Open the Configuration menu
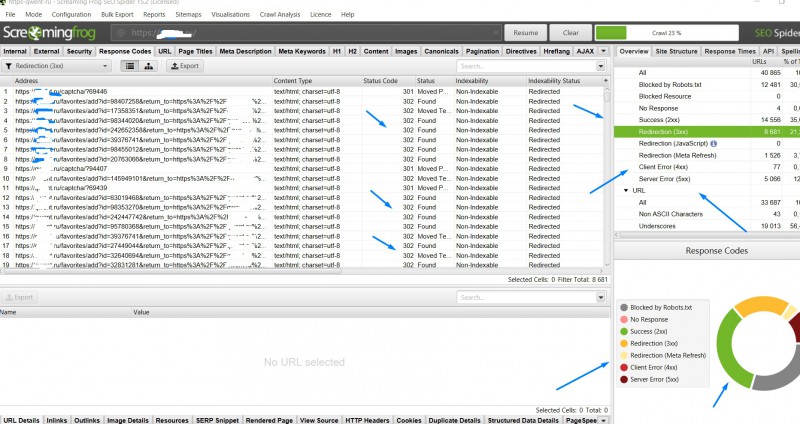This screenshot has height=424, width=800. (x=71, y=14)
